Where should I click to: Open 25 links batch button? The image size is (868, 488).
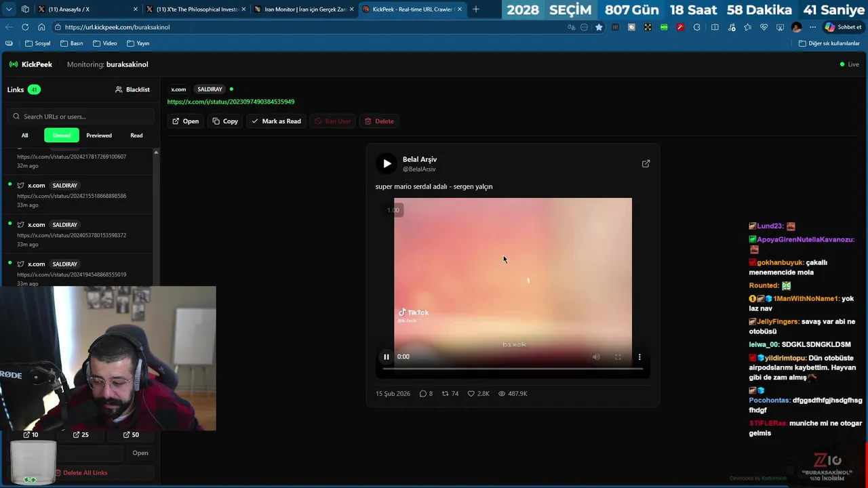(x=81, y=434)
